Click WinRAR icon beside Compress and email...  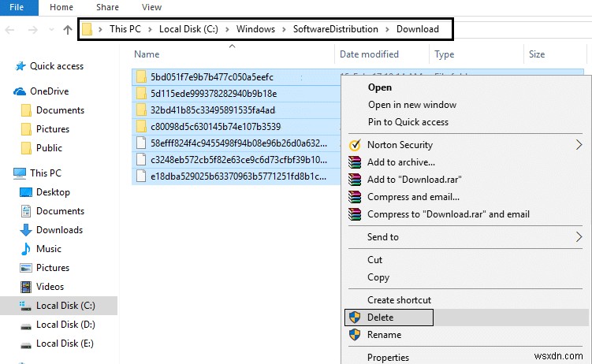tap(355, 197)
